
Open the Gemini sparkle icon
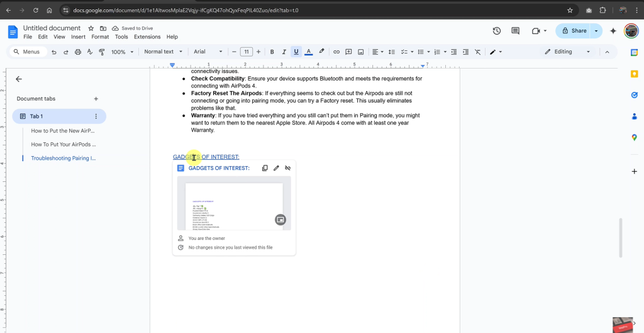pos(613,31)
